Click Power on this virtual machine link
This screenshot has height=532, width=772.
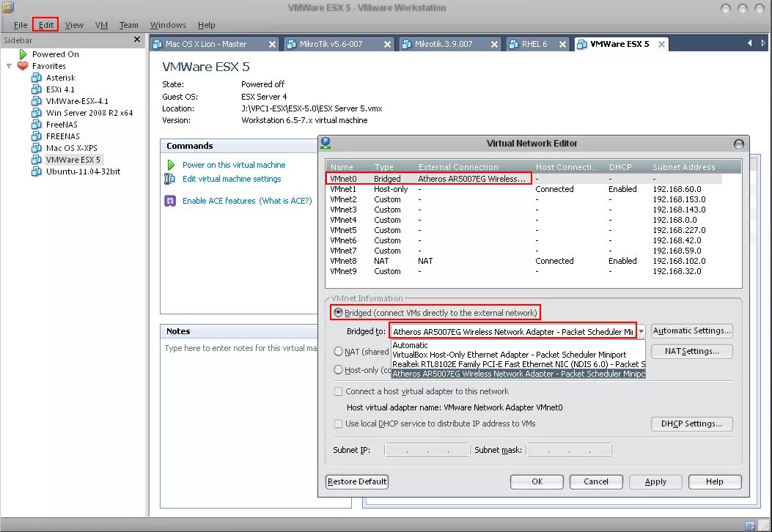tap(234, 165)
